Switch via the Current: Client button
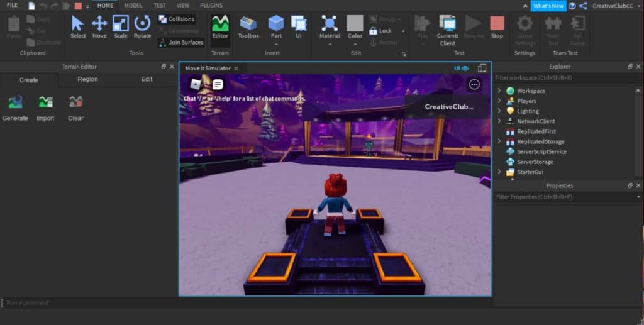The width and height of the screenshot is (644, 325). (447, 30)
